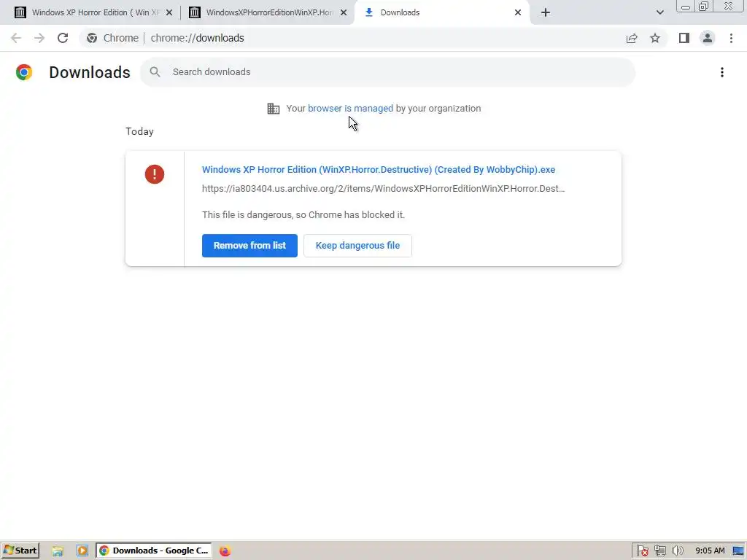Launch the media player taskbar icon

coord(82,551)
